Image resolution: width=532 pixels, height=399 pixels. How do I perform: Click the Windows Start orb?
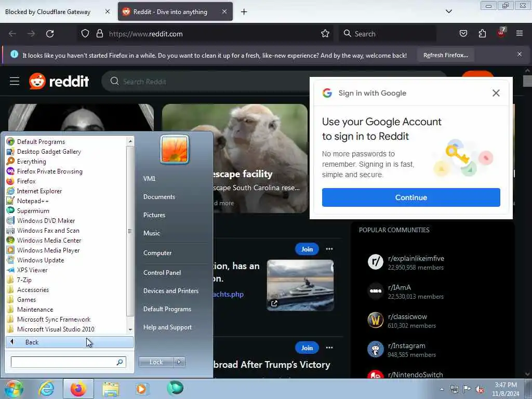(14, 389)
